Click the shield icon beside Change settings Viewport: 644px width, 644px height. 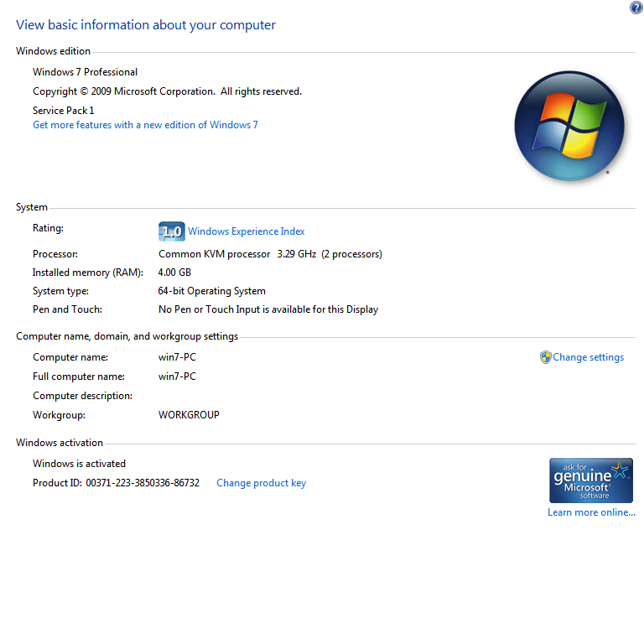click(545, 357)
